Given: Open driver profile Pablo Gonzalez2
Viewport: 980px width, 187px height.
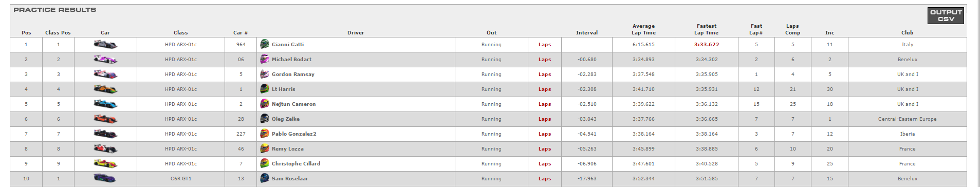Looking at the screenshot, I should pos(294,134).
